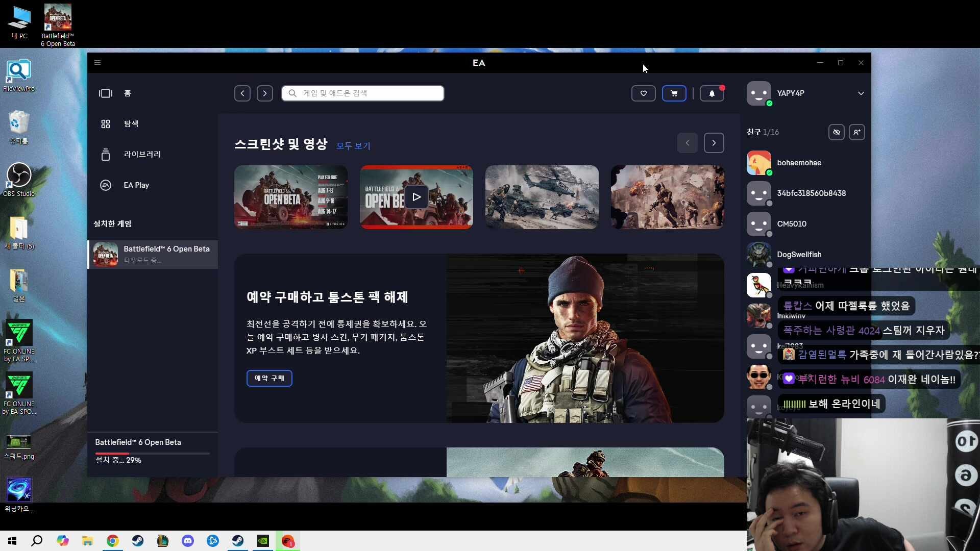Show next screenshots in carousel

pyautogui.click(x=714, y=143)
